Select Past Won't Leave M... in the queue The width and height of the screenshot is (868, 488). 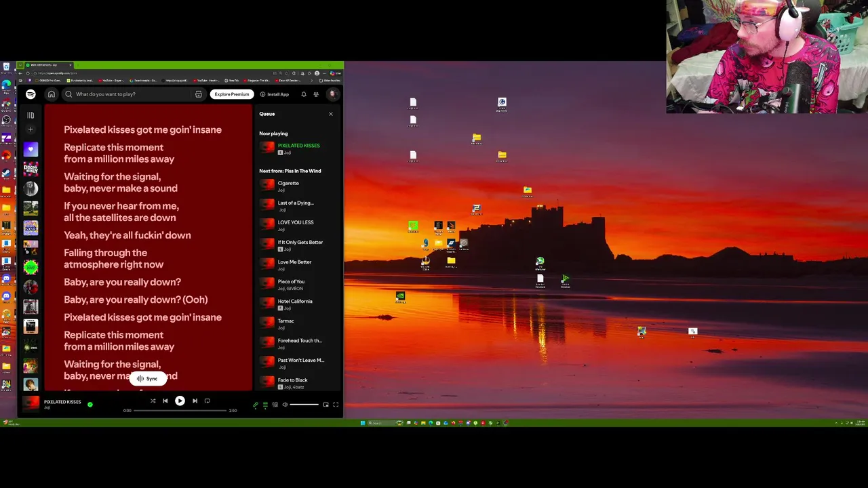click(x=298, y=363)
